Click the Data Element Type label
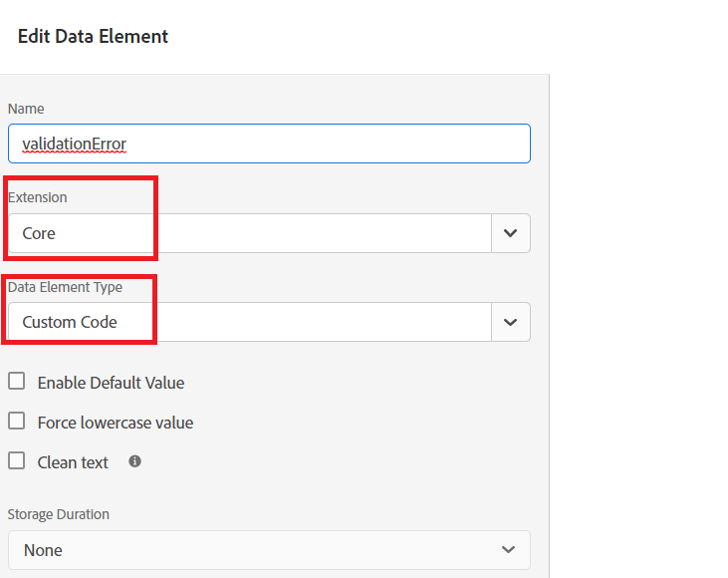The height and width of the screenshot is (578, 728). [x=65, y=287]
